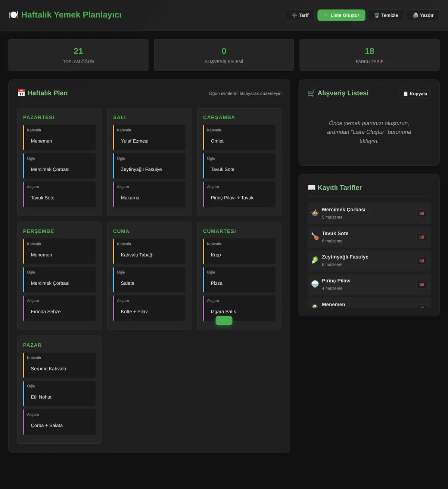Open the add Tarif button
The width and height of the screenshot is (448, 489).
pyautogui.click(x=300, y=15)
